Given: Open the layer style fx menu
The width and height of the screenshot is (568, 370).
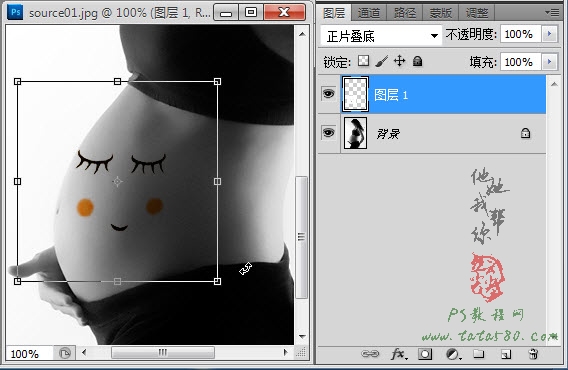Looking at the screenshot, I should 398,354.
